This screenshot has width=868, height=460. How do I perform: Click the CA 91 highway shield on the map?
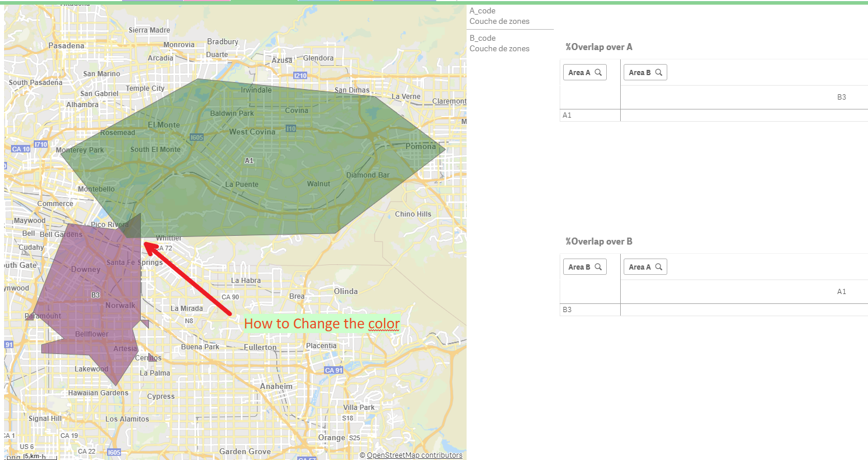(x=334, y=370)
